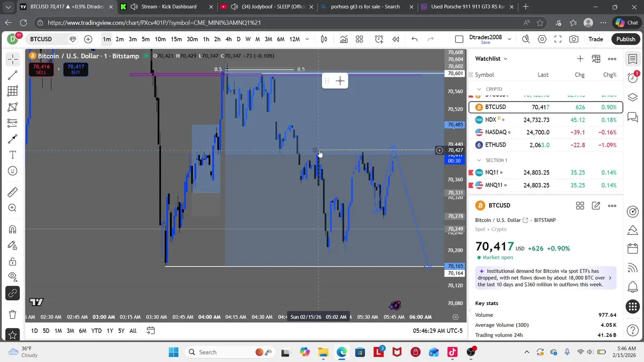
Task: Open the Dtrades2008 layout dropdown arrow
Action: click(x=509, y=39)
